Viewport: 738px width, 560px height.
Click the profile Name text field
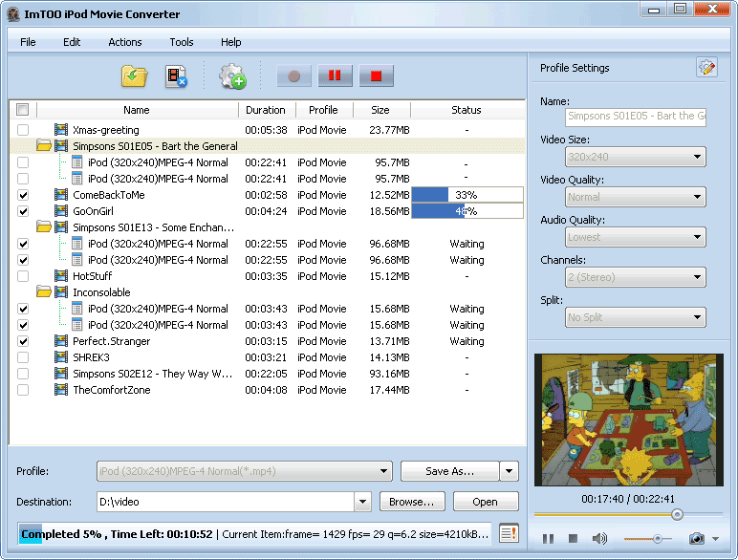(x=635, y=117)
